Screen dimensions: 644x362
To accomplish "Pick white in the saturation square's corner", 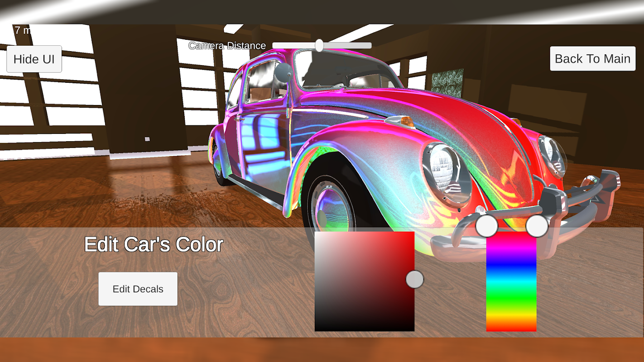I will tap(317, 234).
